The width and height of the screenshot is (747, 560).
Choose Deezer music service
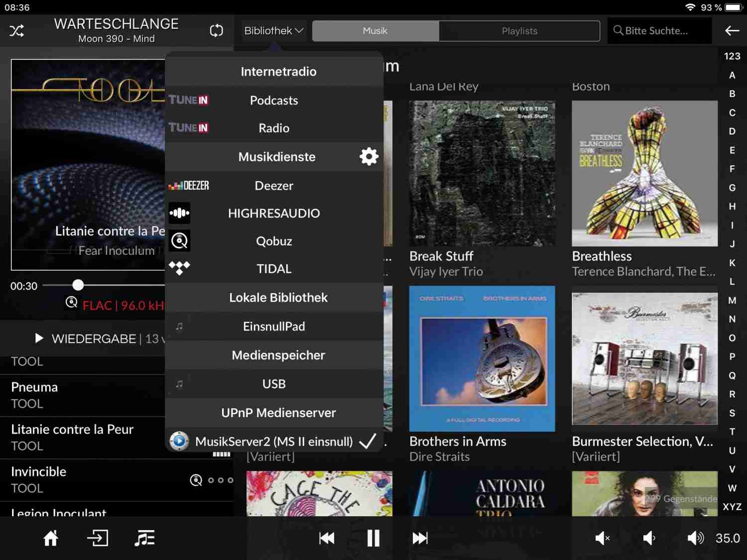274,186
